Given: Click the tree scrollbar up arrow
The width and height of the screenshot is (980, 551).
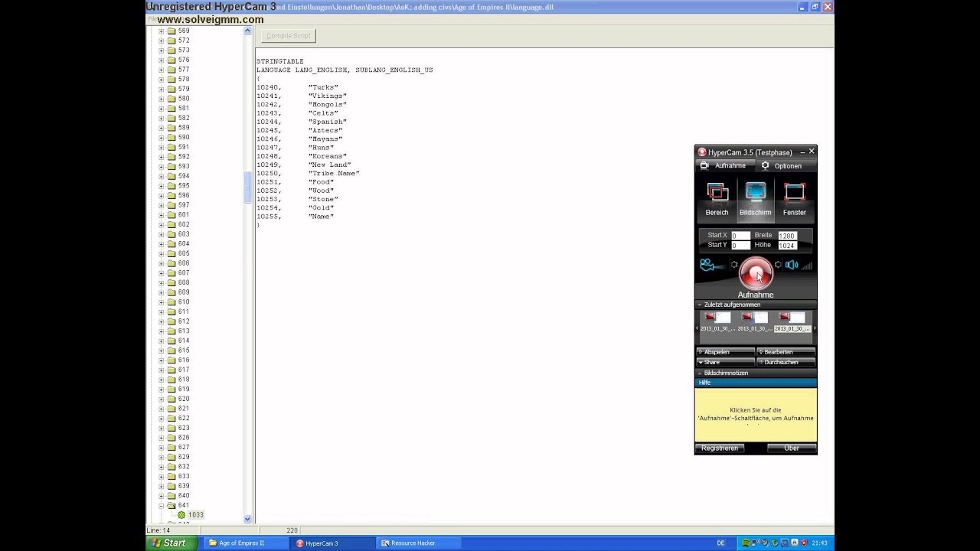Looking at the screenshot, I should [247, 31].
